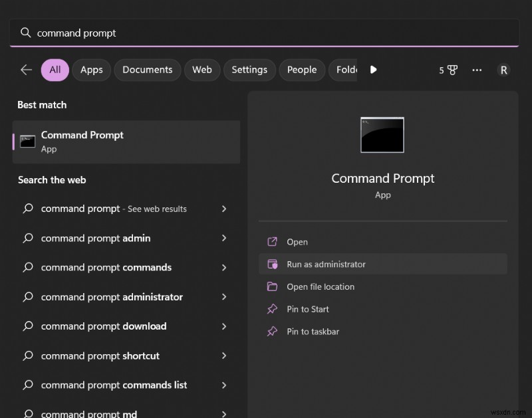This screenshot has height=418, width=532.
Task: Expand 'command prompt shortcut' chevron
Action: pyautogui.click(x=224, y=356)
